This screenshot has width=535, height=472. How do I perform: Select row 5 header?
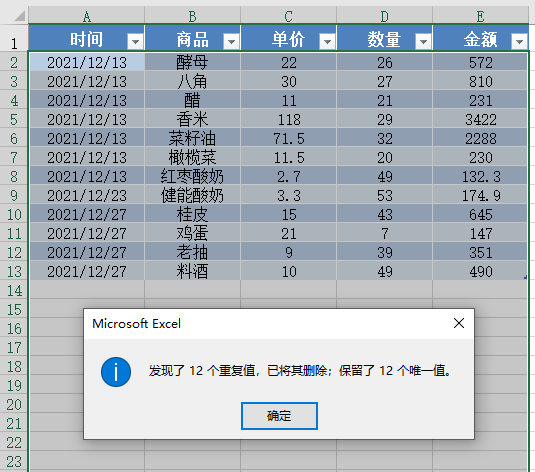[x=14, y=119]
